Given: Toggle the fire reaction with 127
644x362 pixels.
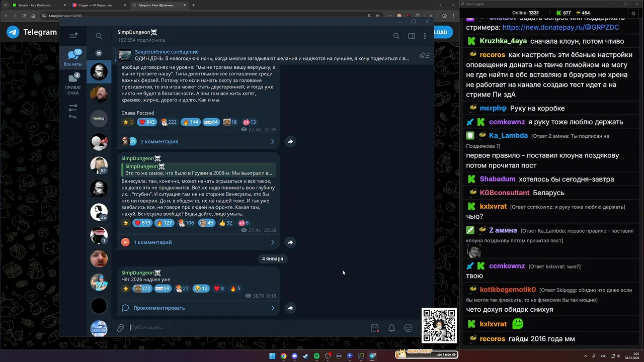Looking at the screenshot, I should click(x=164, y=223).
